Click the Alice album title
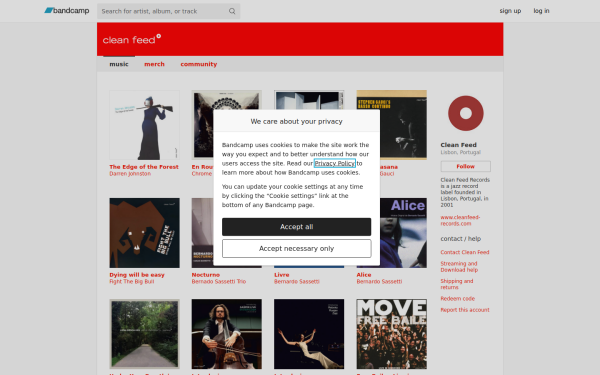The height and width of the screenshot is (375, 600). 364,275
